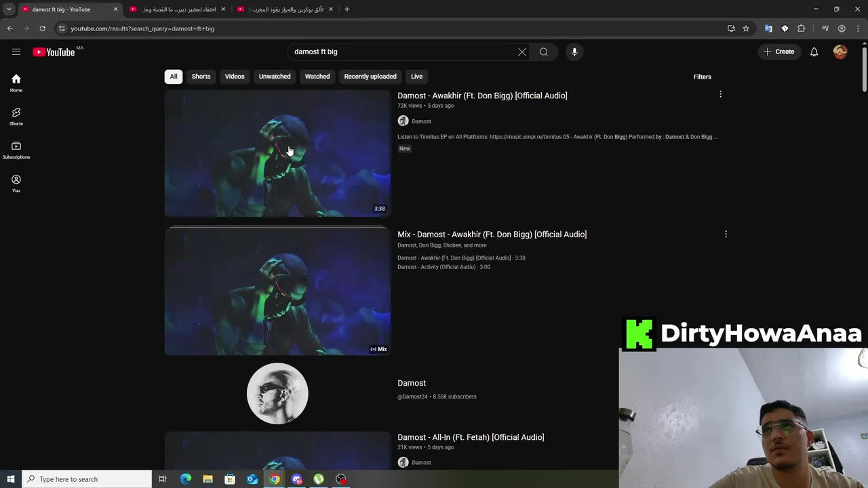This screenshot has width=868, height=488.
Task: Close the damost ft big tab
Action: (x=115, y=9)
